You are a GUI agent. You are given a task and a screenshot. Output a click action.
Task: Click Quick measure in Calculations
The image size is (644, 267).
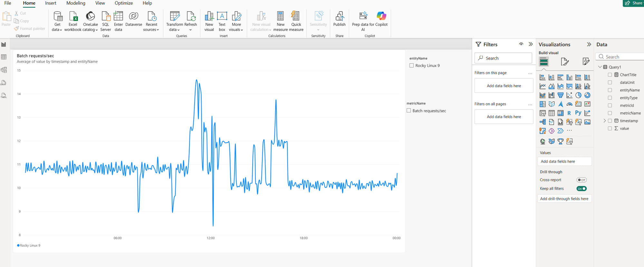click(x=296, y=21)
